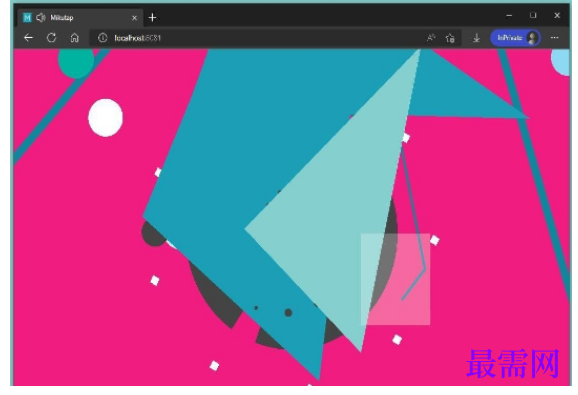This screenshot has width=578, height=395.
Task: Reload the page with the refresh icon
Action: (x=52, y=38)
